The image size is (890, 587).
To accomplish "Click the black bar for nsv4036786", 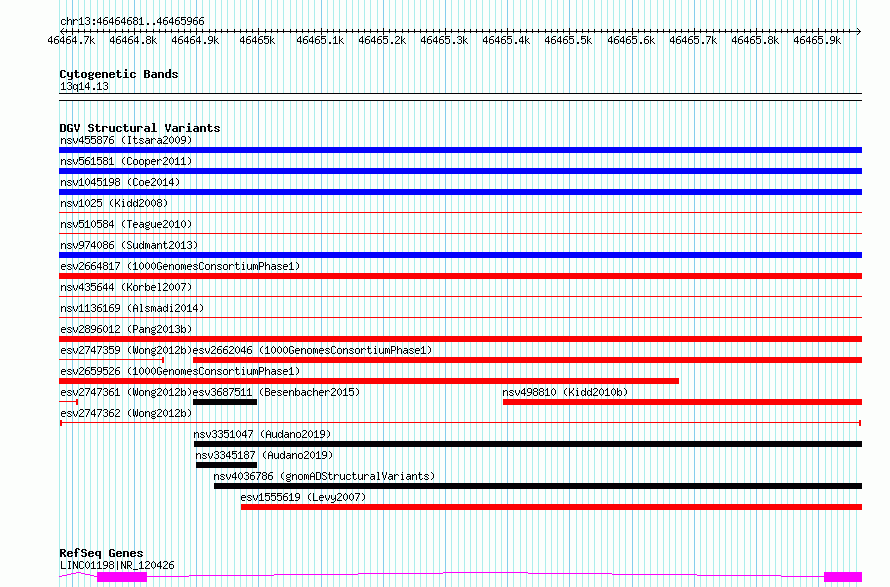I will [x=538, y=486].
